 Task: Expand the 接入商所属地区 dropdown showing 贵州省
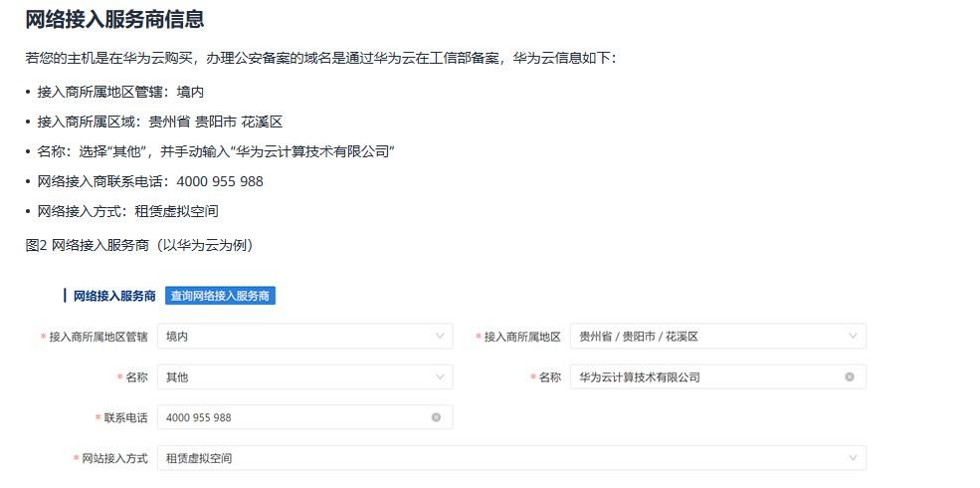click(718, 336)
